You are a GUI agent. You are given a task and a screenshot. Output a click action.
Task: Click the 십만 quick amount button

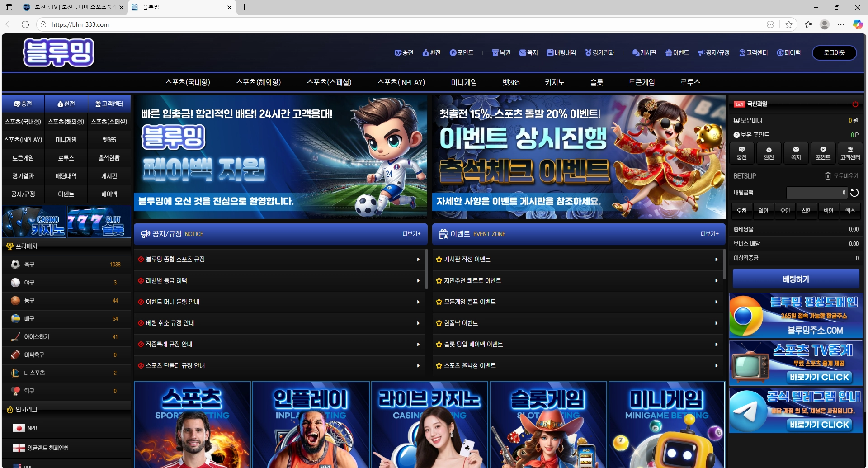[x=807, y=211]
